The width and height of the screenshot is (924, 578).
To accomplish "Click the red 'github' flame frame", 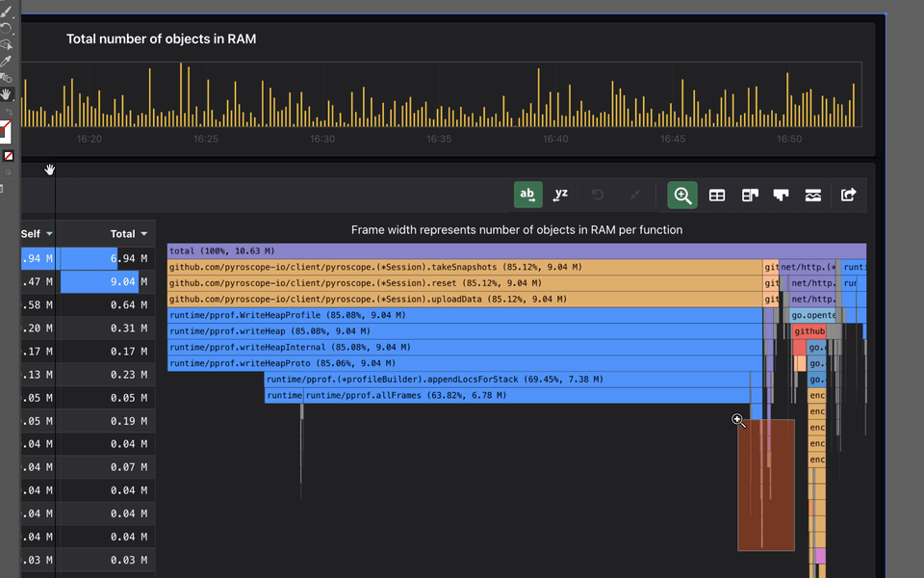I will pyautogui.click(x=809, y=330).
